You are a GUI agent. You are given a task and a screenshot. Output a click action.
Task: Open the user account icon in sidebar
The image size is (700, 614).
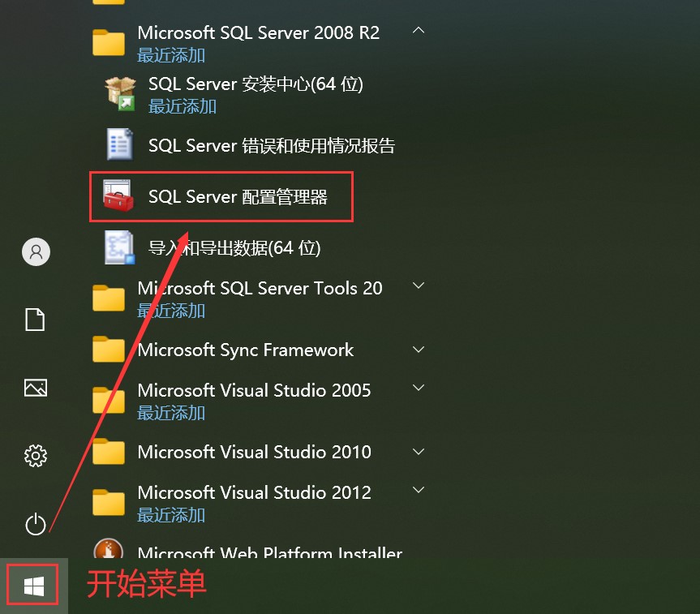coord(36,251)
